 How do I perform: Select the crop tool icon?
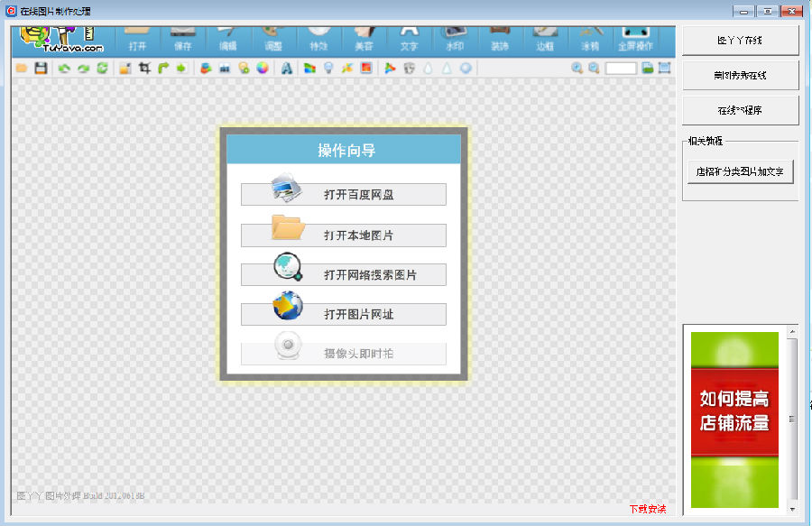click(x=144, y=68)
